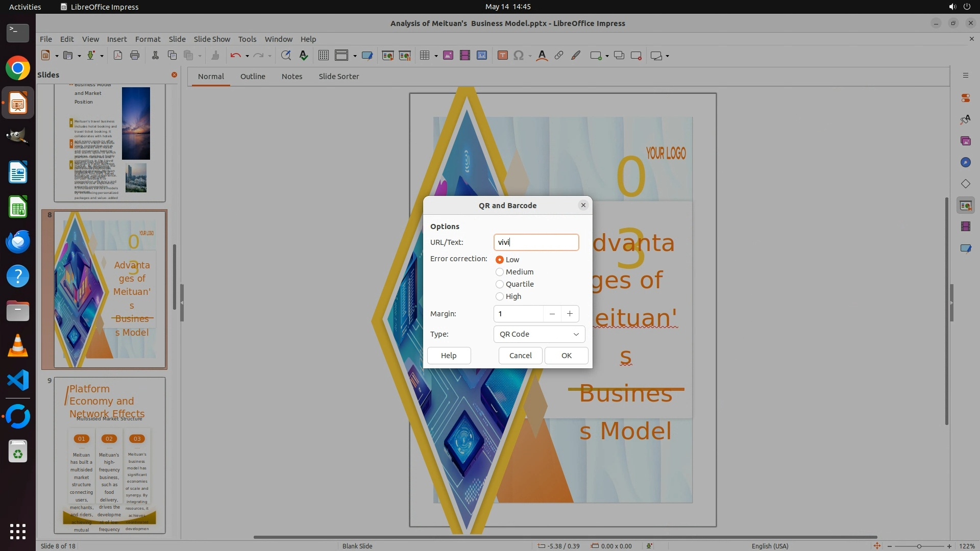Click the Insert Text Box icon
The height and width of the screenshot is (551, 980).
coord(502,56)
